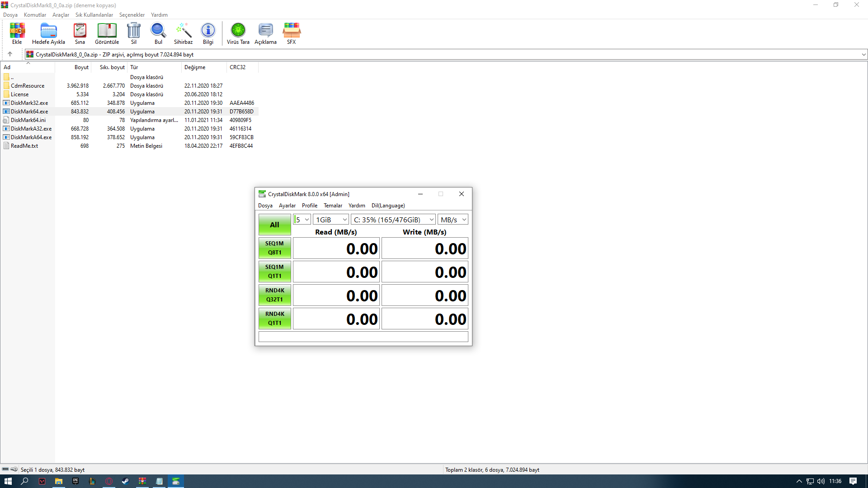Click the Ekle (Add) toolbar icon

click(17, 33)
